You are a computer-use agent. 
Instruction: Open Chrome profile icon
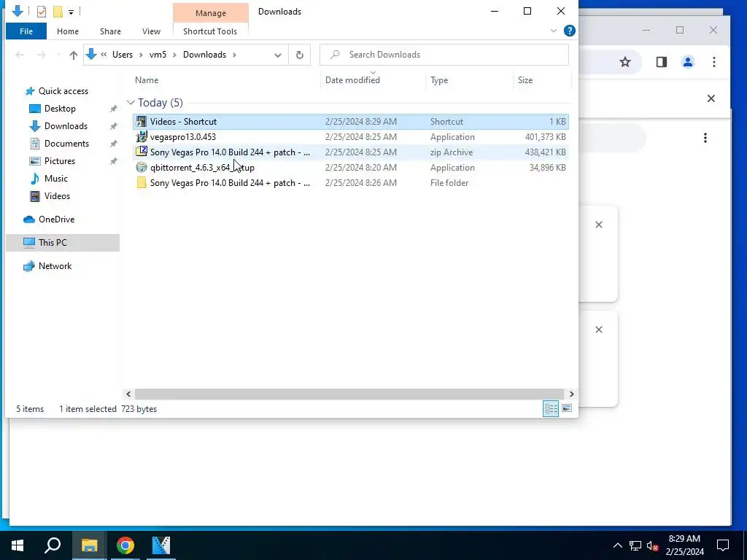tap(688, 62)
